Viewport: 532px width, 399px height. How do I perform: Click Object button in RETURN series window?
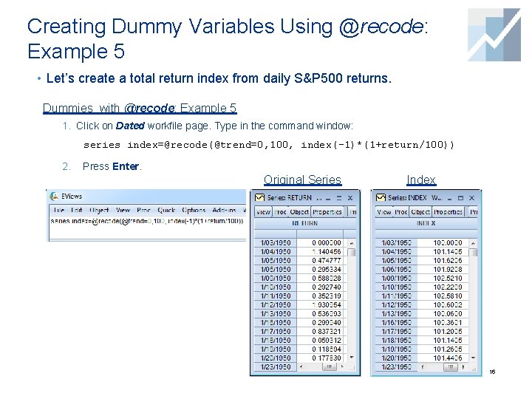(299, 212)
